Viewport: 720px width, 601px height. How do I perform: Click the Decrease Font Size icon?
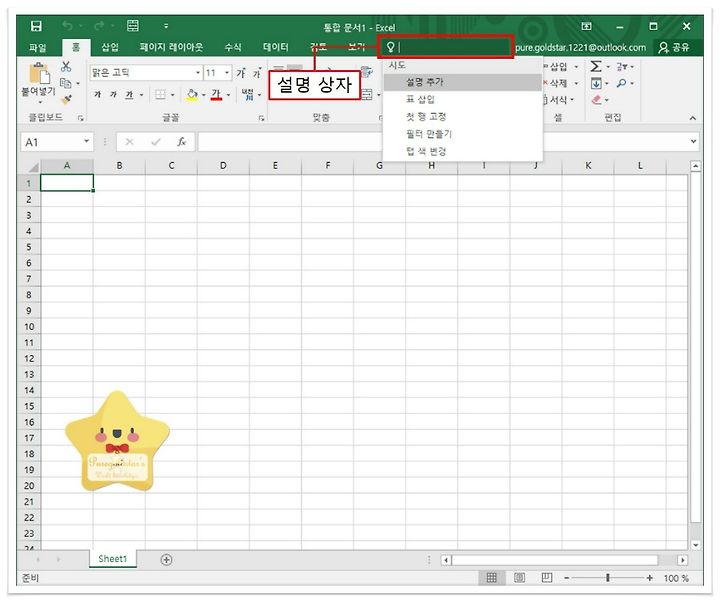257,73
